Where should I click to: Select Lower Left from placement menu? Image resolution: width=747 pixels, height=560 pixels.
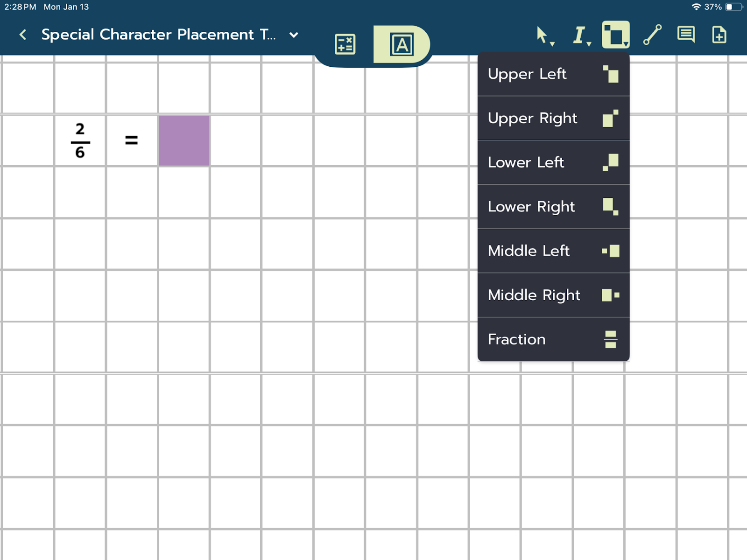tap(553, 162)
